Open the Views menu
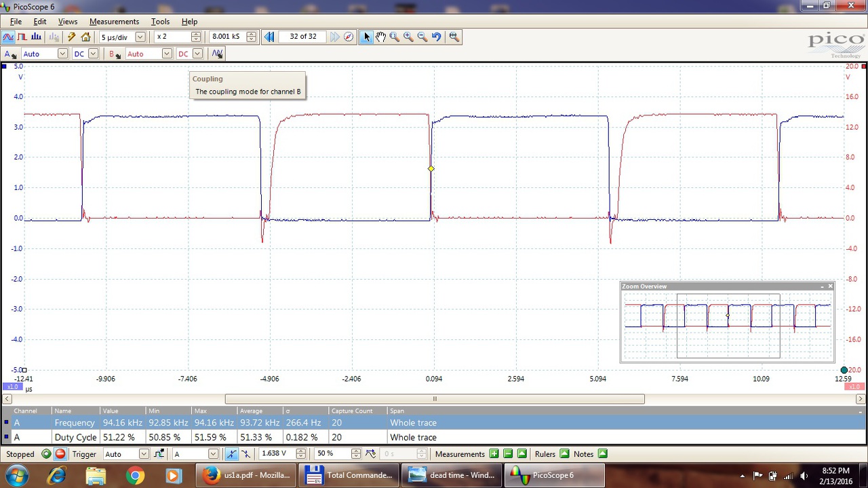The width and height of the screenshot is (868, 488). coord(68,22)
